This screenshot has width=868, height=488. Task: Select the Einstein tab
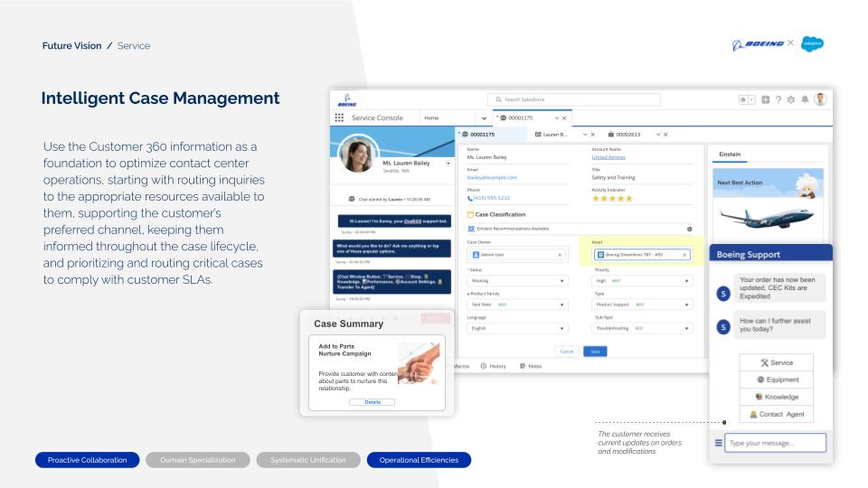pos(730,155)
